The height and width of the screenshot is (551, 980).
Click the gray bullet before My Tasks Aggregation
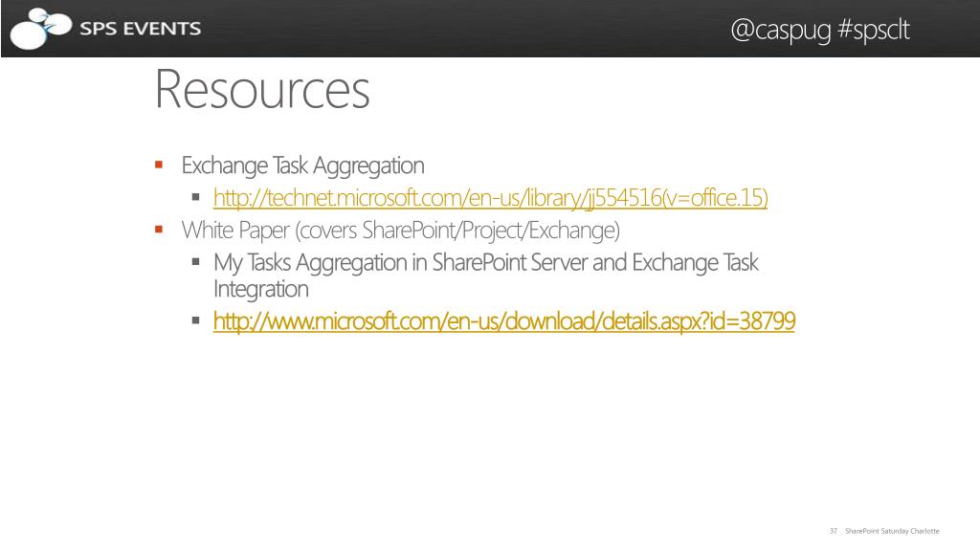tap(195, 262)
